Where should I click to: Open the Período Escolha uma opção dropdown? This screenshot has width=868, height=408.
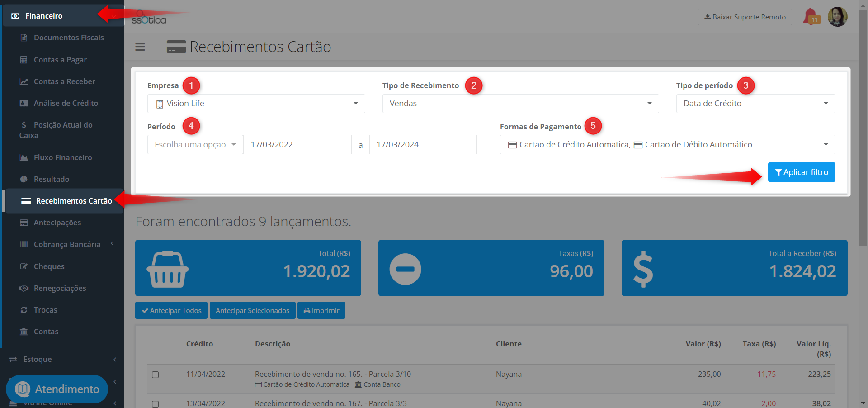pos(195,145)
